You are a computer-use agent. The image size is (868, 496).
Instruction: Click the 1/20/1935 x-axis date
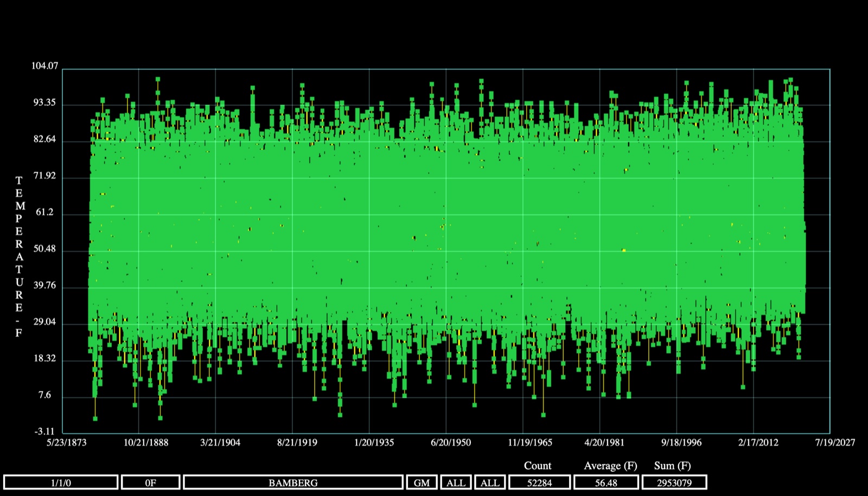click(374, 442)
